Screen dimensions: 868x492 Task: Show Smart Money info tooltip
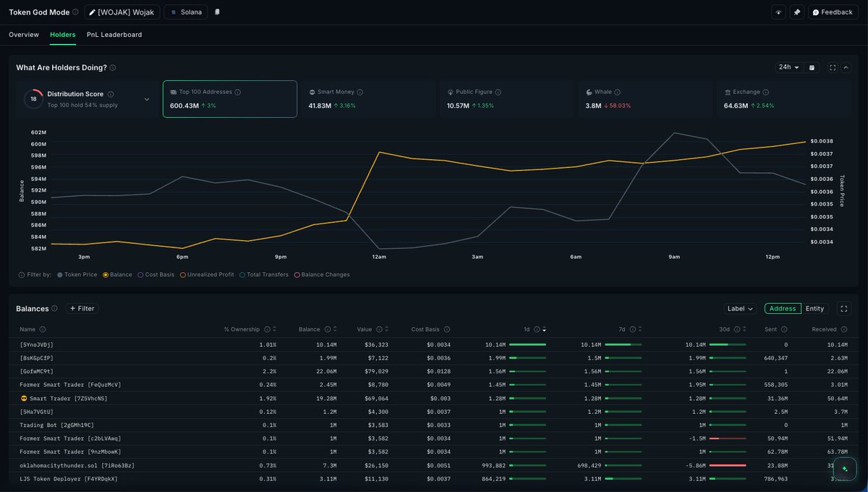click(360, 93)
